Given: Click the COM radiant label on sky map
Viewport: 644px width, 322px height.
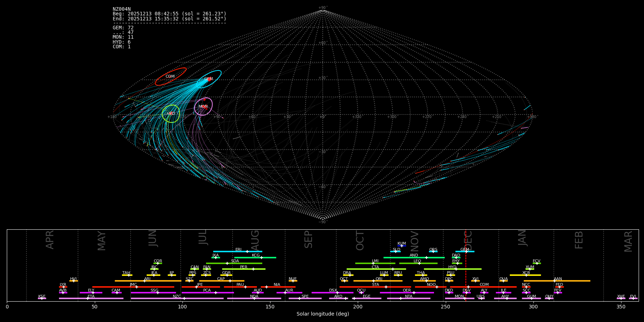Looking at the screenshot, I should (170, 77).
